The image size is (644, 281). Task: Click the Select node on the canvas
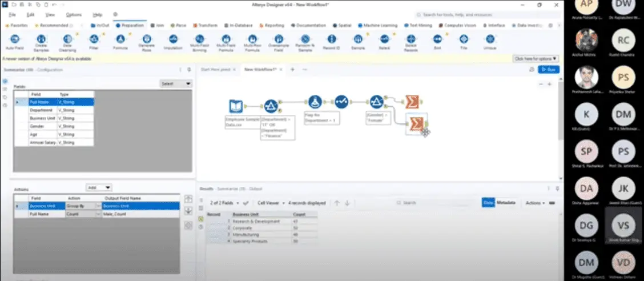point(341,102)
